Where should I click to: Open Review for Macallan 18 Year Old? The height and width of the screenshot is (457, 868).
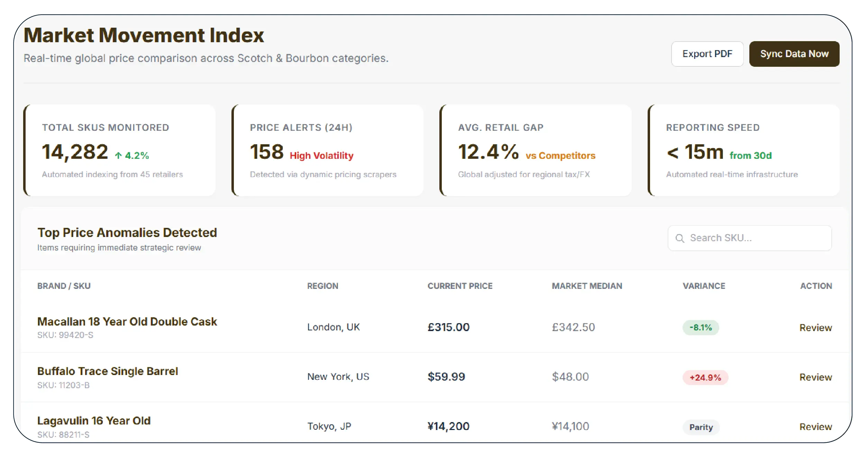(x=815, y=328)
